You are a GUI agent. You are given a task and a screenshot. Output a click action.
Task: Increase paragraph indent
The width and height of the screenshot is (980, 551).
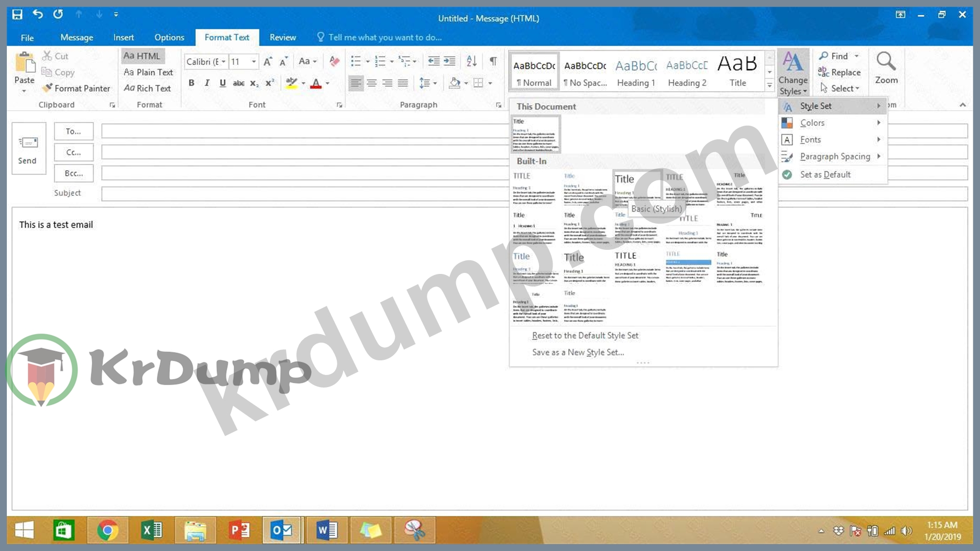point(449,61)
